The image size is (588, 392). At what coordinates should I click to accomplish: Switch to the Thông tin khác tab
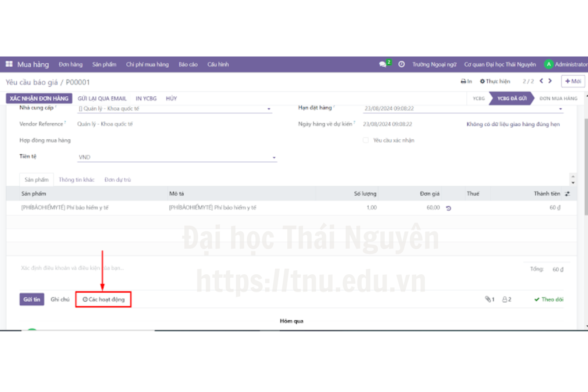click(x=76, y=180)
